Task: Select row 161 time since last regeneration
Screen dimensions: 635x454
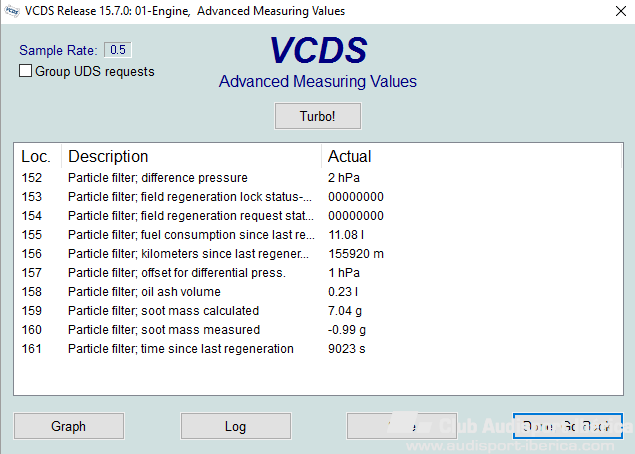Action: 318,349
